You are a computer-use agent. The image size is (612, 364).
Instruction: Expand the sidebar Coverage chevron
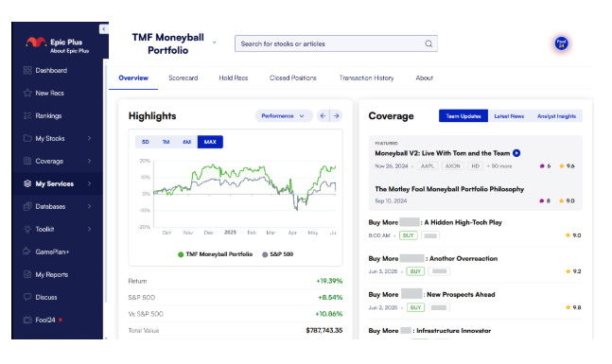[x=89, y=161]
